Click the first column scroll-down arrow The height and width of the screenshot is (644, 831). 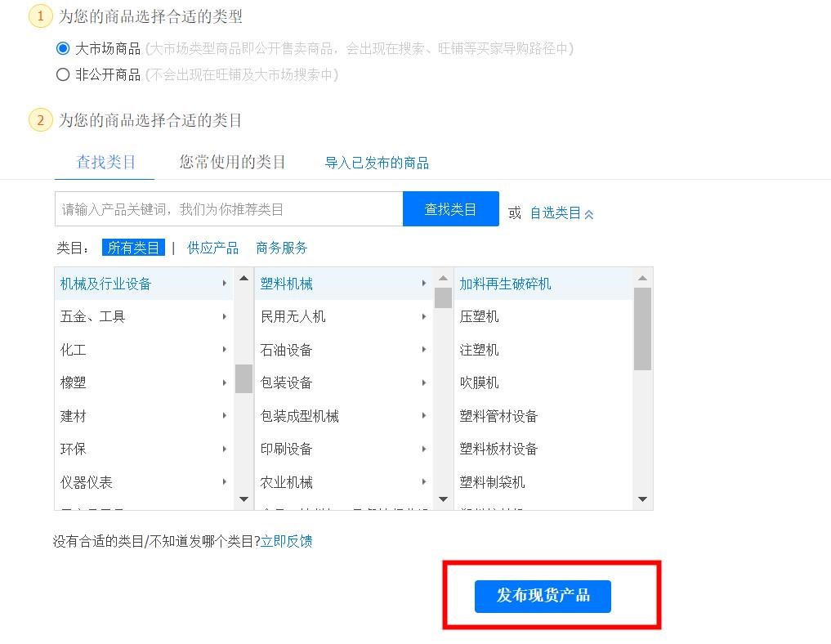point(243,499)
